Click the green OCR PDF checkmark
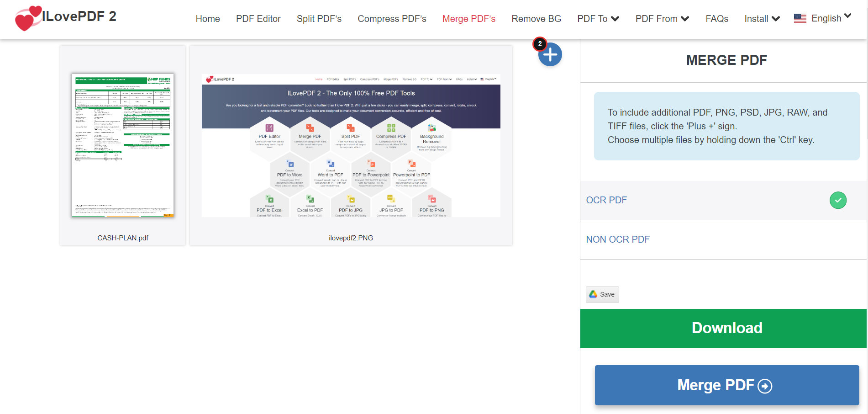 pos(838,200)
